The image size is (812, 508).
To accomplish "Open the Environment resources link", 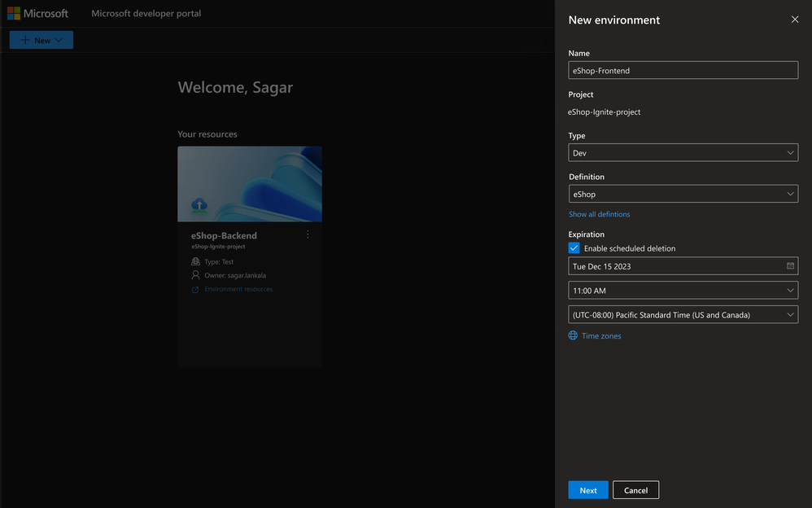I will click(238, 289).
